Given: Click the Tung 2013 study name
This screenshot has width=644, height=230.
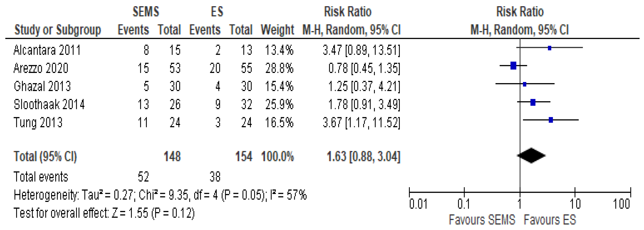Looking at the screenshot, I should click(x=38, y=123).
